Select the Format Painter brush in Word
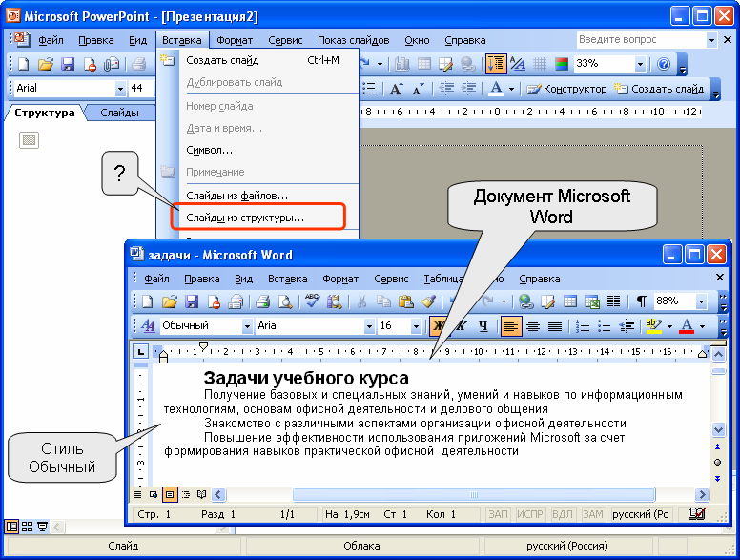The image size is (740, 560). click(428, 301)
